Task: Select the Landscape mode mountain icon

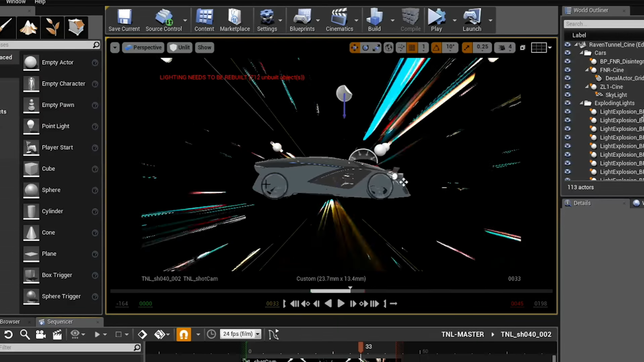Action: (29, 27)
